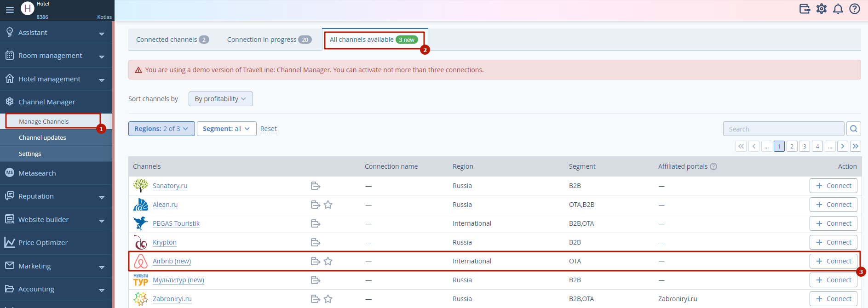
Task: Connect the Sanatory.ru channel
Action: click(834, 186)
